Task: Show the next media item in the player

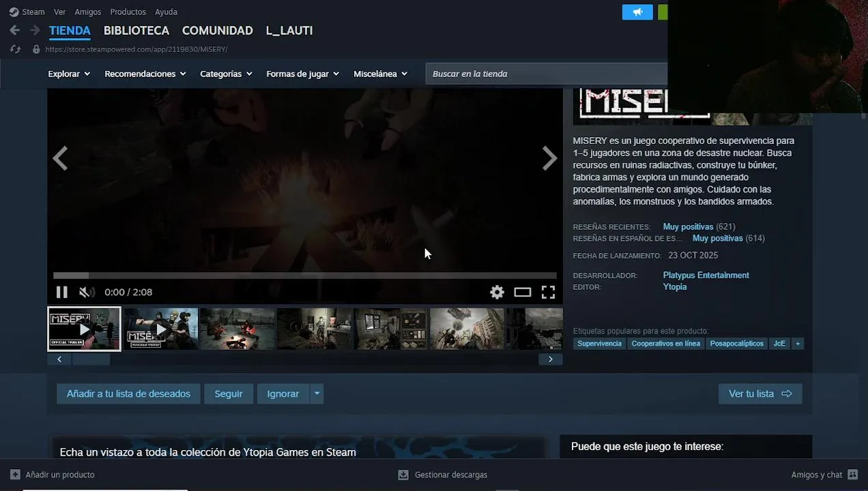Action: pyautogui.click(x=549, y=158)
